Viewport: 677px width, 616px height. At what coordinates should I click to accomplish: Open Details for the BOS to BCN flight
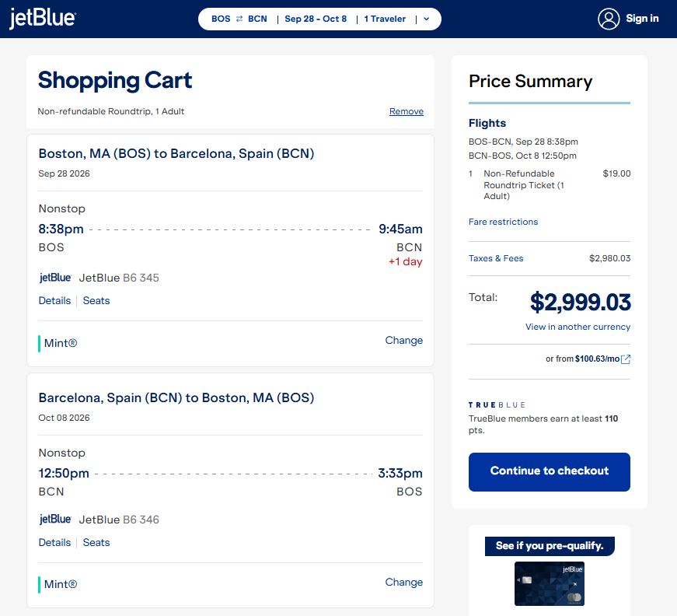54,301
